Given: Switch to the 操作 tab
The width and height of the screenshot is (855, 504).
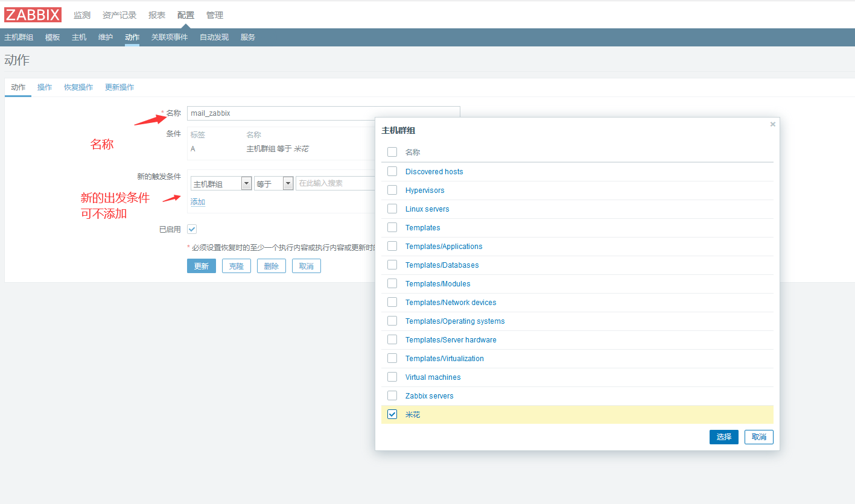Looking at the screenshot, I should 45,87.
